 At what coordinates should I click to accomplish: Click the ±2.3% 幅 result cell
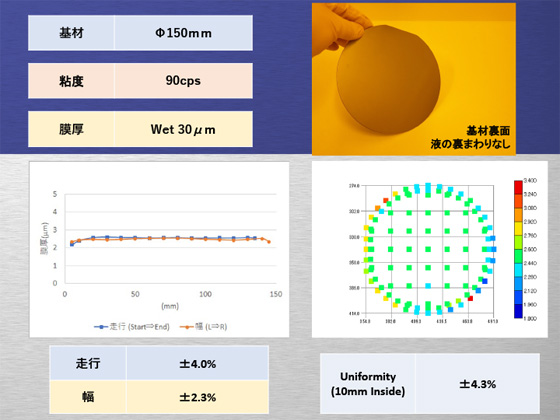coord(198,397)
